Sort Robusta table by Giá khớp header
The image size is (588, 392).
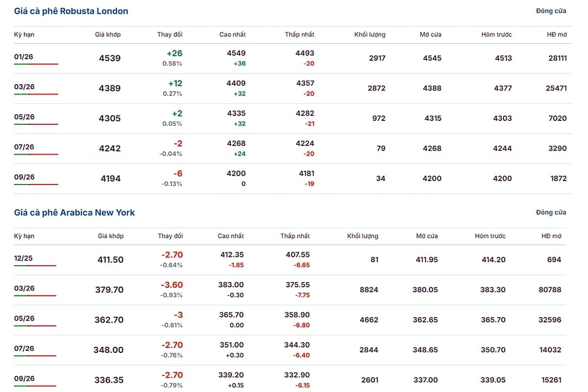[x=108, y=35]
